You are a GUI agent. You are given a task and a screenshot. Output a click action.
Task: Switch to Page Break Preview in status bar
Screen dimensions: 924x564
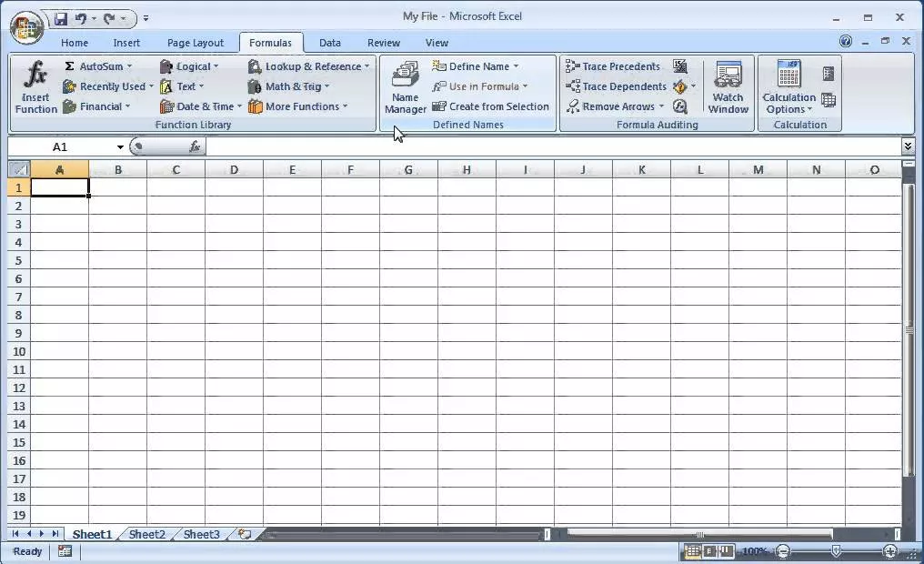coord(727,551)
